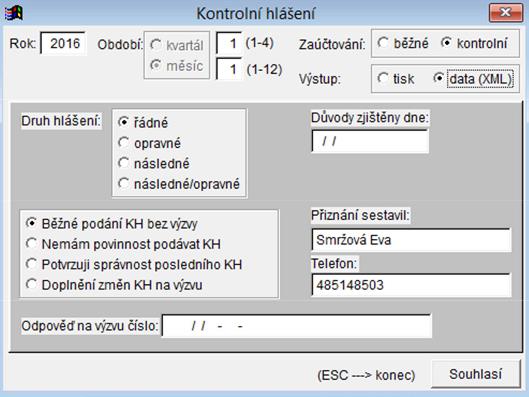This screenshot has height=397, width=529.
Task: Choose Nemám povinnost podávat KH
Action: tap(123, 244)
